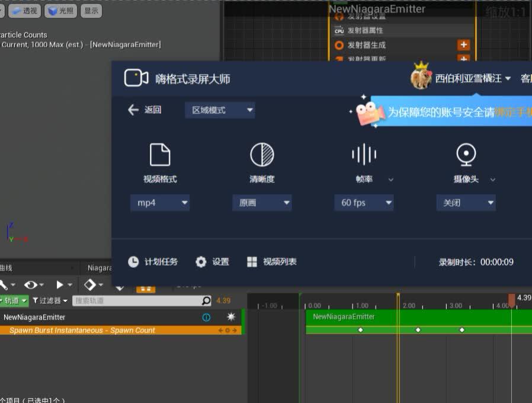Click the 4.39 time value beside search
The image size is (532, 403).
point(223,300)
